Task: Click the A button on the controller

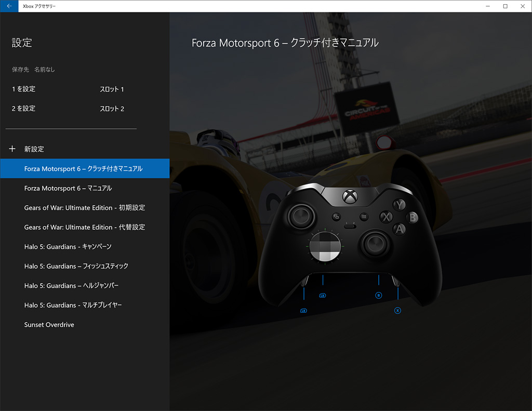Action: (x=400, y=229)
